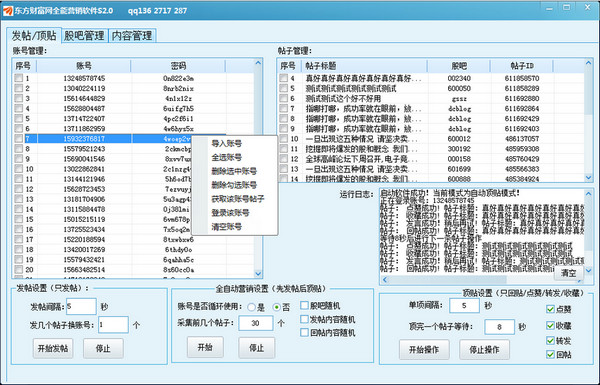Click account list scroll-up arrow
This screenshot has width=600, height=385.
258,62
